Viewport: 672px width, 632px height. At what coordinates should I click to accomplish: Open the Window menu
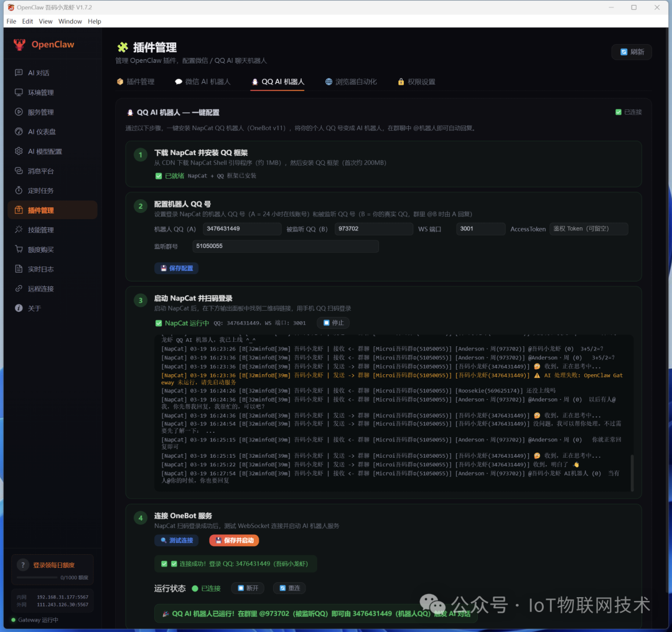click(70, 21)
